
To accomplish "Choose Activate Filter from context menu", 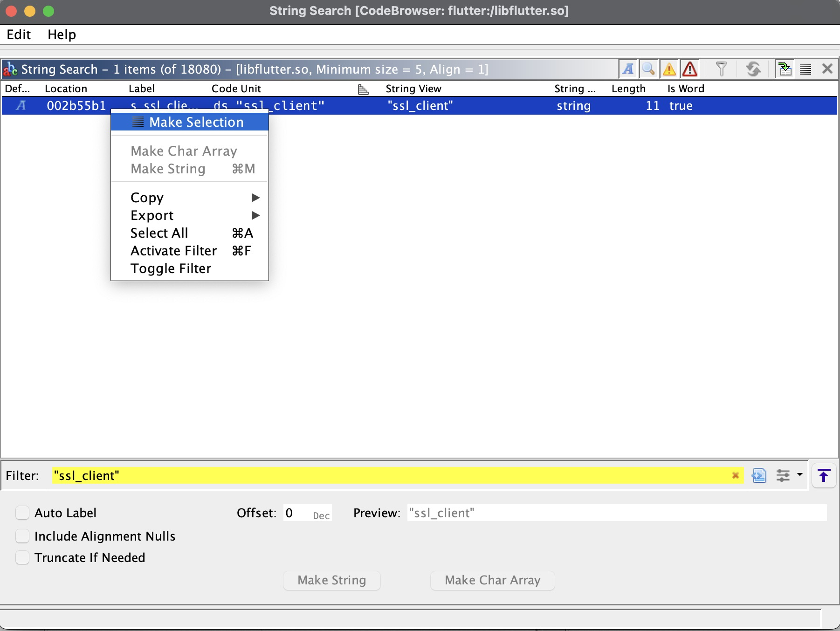I will 190,251.
